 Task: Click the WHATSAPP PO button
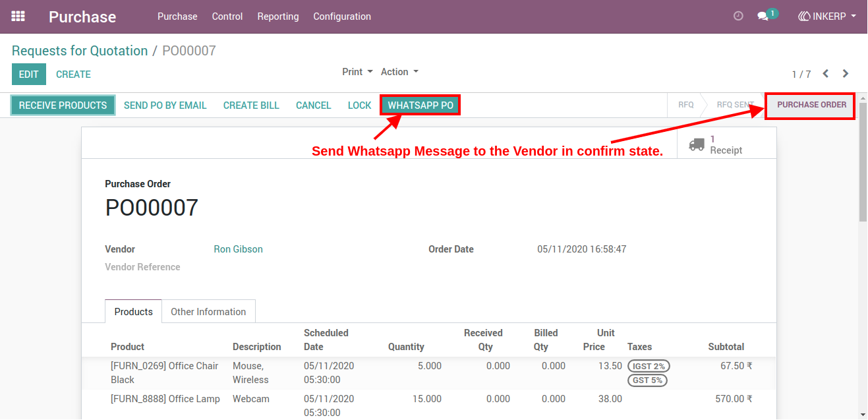pyautogui.click(x=420, y=105)
